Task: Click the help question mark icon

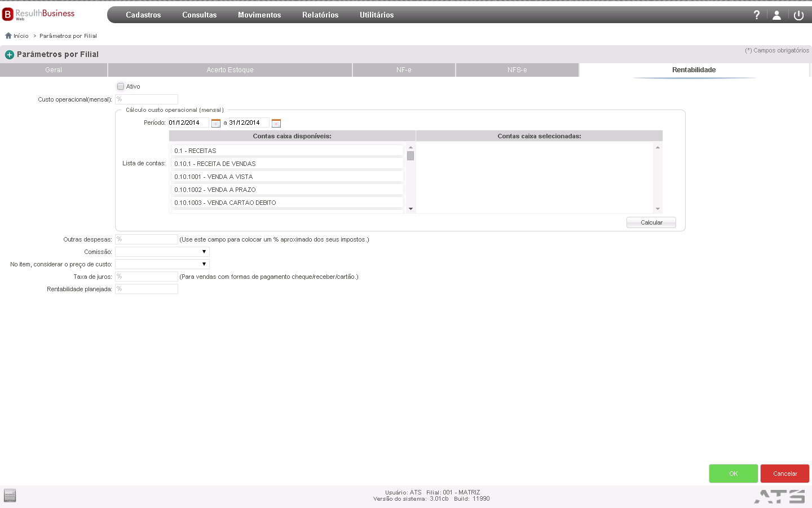Action: 757,15
